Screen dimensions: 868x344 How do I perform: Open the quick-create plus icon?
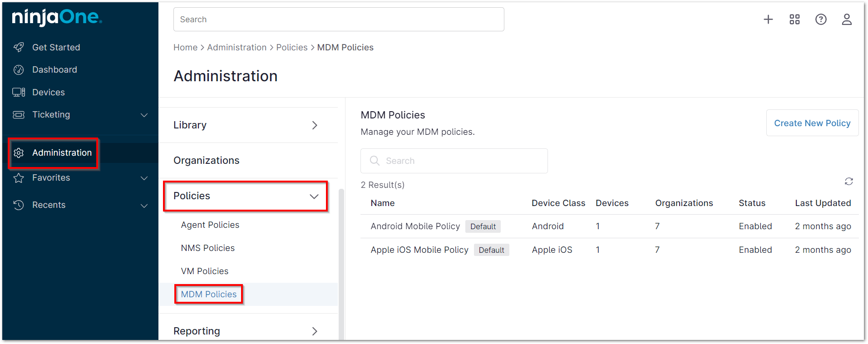768,19
